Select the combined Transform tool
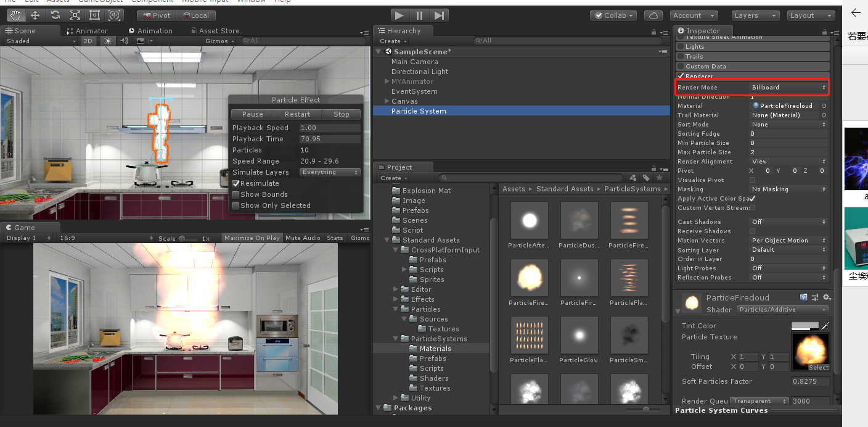This screenshot has width=868, height=427. pos(114,15)
